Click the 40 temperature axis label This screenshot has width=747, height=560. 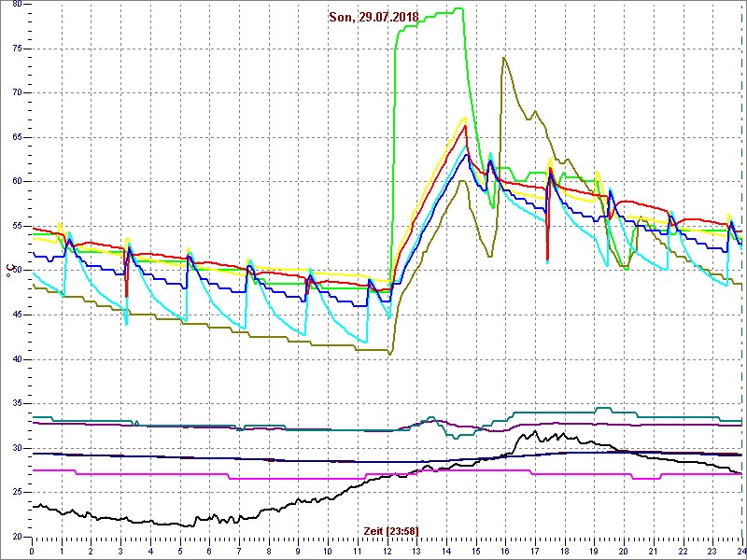pos(17,359)
